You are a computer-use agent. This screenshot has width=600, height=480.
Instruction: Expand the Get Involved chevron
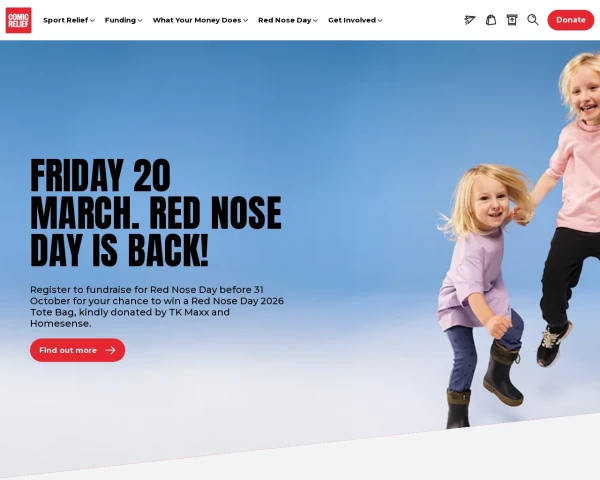[x=380, y=21]
